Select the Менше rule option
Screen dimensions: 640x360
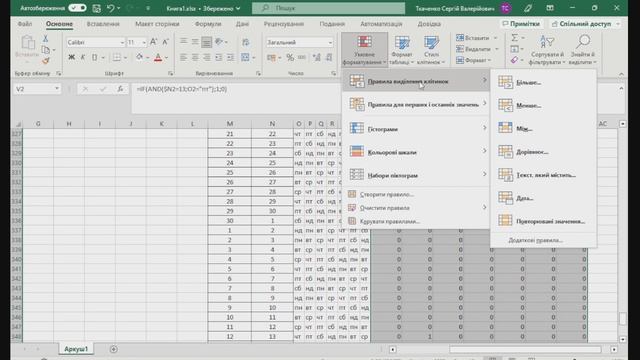[x=543, y=105]
